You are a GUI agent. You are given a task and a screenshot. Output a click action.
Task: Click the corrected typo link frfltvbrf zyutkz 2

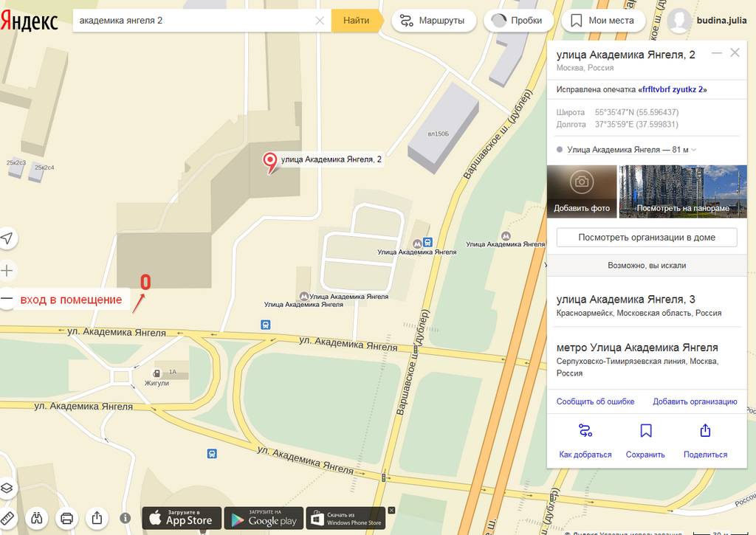point(673,89)
